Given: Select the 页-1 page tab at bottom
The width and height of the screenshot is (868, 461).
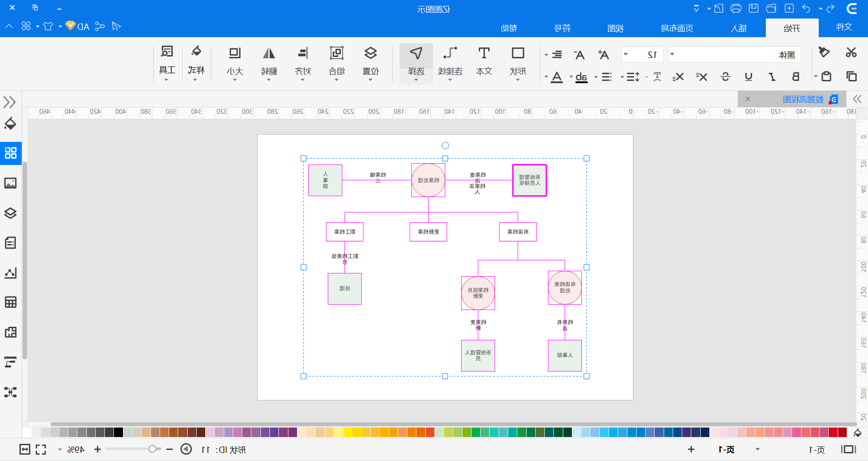Looking at the screenshot, I should pos(726,450).
